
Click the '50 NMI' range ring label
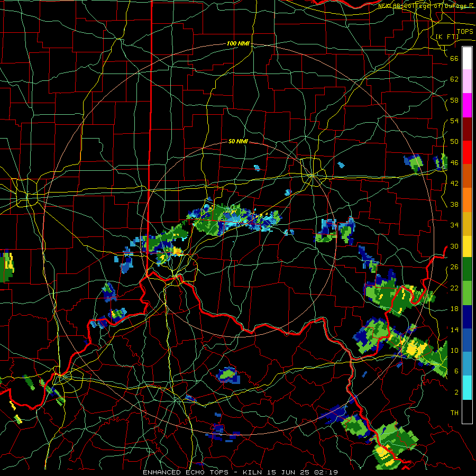pos(238,141)
